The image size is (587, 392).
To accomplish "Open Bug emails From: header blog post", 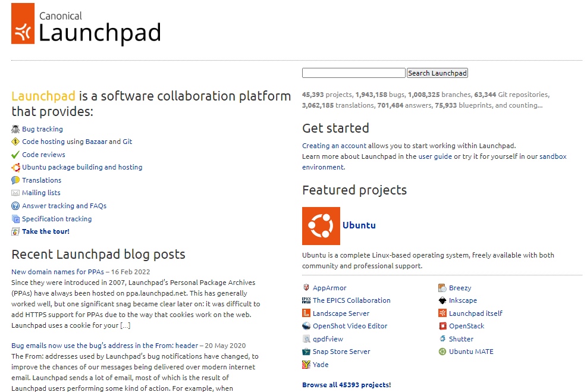I will pos(105,346).
